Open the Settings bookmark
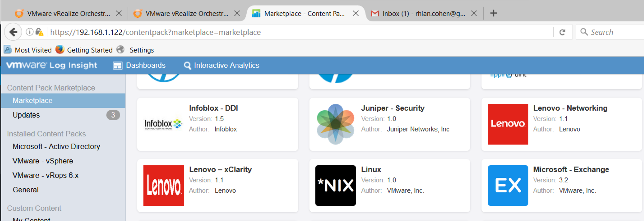The image size is (644, 221). click(142, 50)
